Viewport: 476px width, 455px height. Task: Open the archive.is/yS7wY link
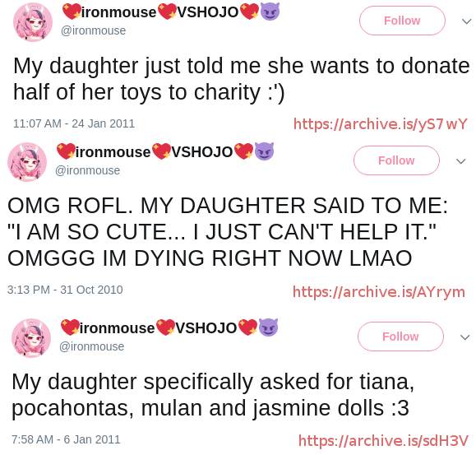pyautogui.click(x=380, y=124)
